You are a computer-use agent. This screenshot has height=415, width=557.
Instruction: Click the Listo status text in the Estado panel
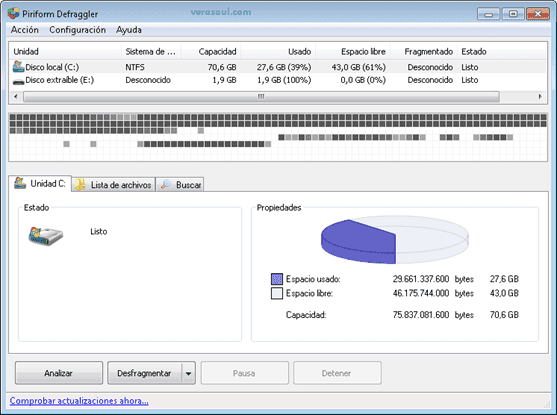point(99,232)
